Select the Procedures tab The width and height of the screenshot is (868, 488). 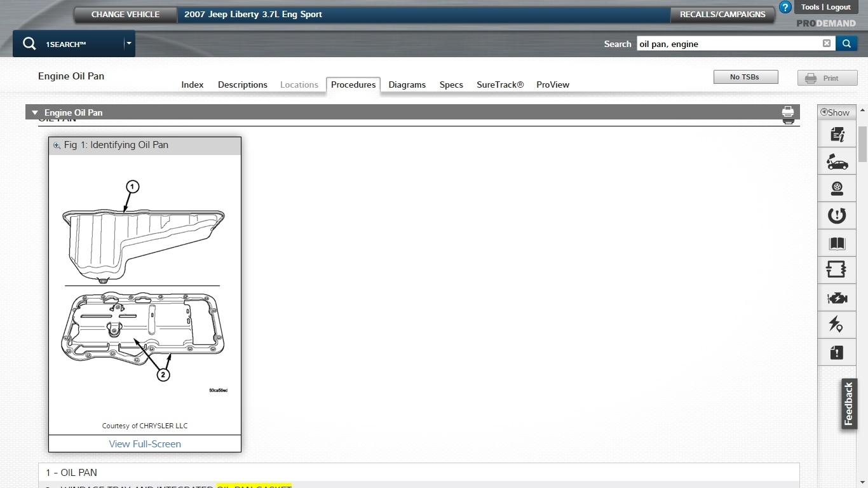353,85
